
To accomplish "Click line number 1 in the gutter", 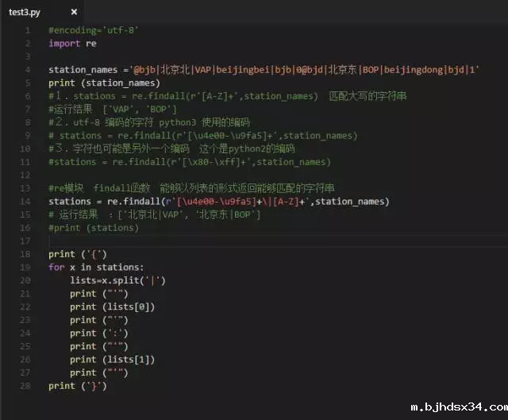I will (28, 30).
